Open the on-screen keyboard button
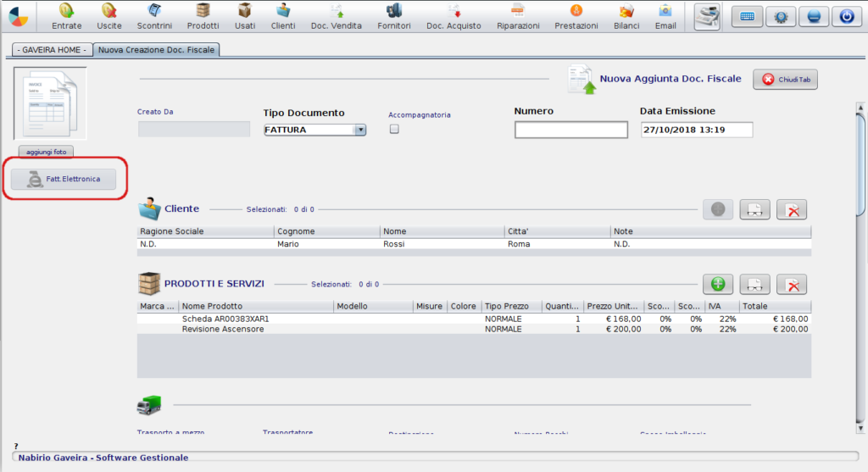Image resolution: width=868 pixels, height=472 pixels. pyautogui.click(x=747, y=17)
